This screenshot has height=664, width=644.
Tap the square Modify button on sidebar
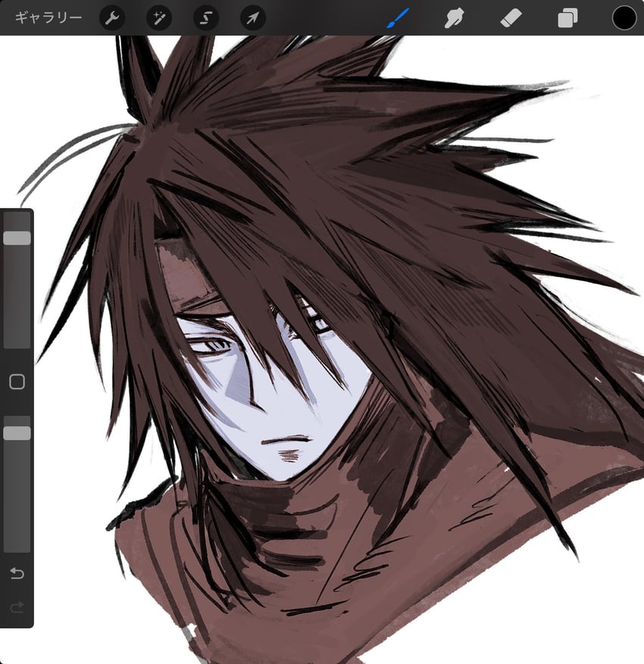click(17, 382)
